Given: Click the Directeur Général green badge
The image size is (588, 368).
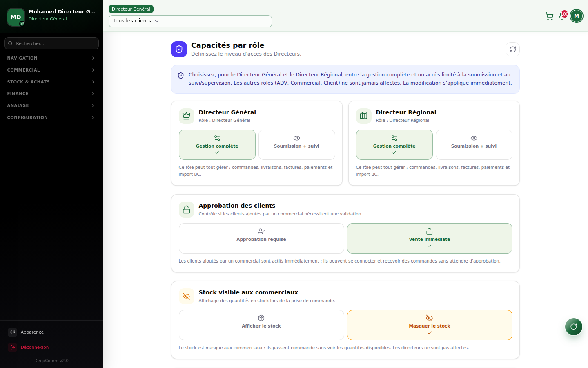Looking at the screenshot, I should [131, 9].
